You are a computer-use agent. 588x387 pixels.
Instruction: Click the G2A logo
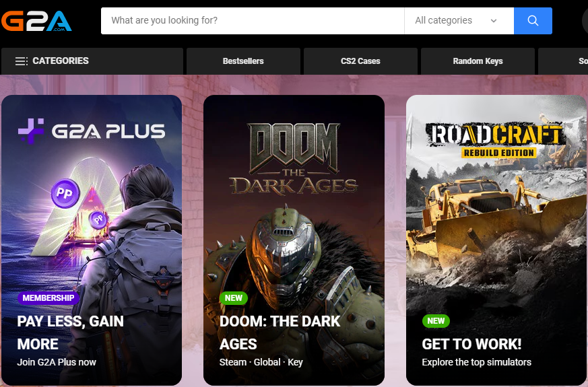tap(36, 21)
